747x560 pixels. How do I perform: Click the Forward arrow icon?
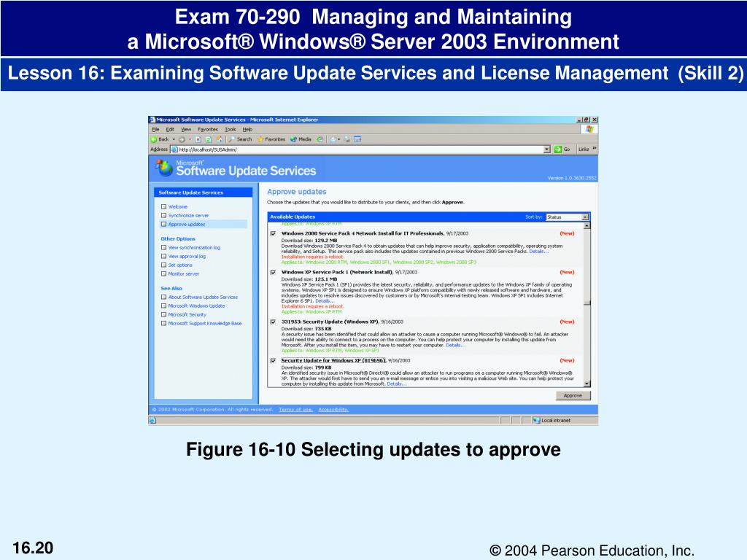pyautogui.click(x=182, y=139)
